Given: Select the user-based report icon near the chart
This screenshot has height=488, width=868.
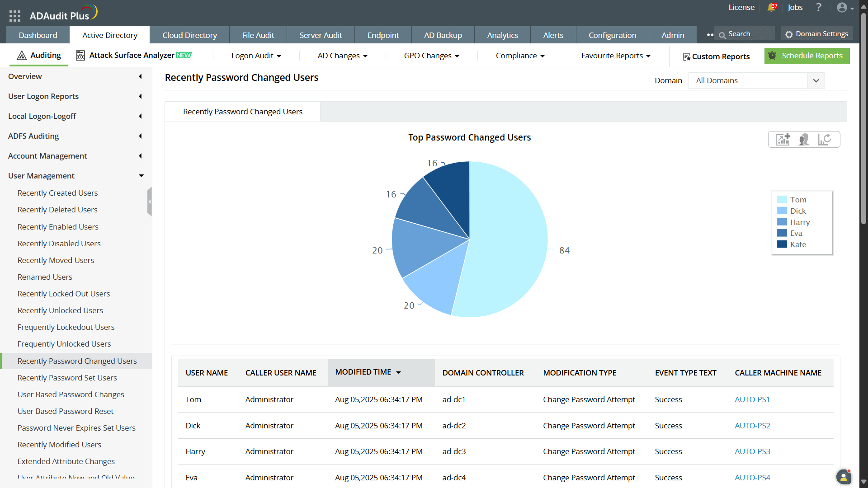Looking at the screenshot, I should pyautogui.click(x=804, y=139).
